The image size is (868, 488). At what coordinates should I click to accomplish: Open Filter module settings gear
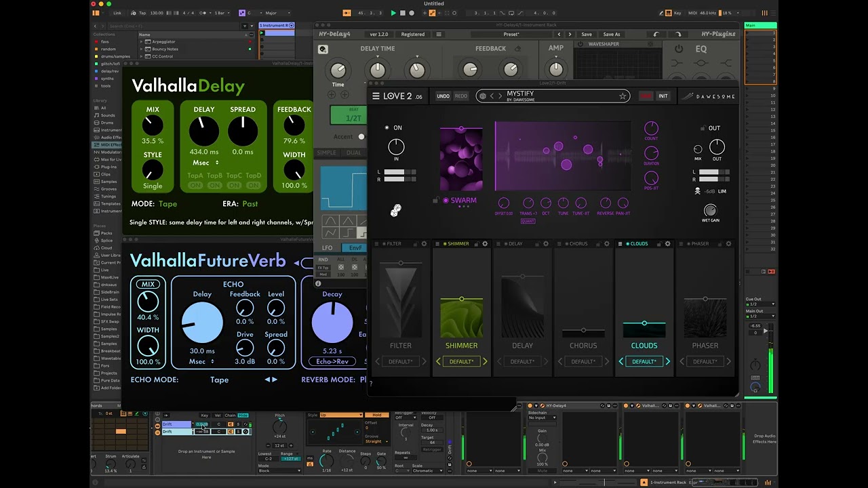click(x=424, y=244)
